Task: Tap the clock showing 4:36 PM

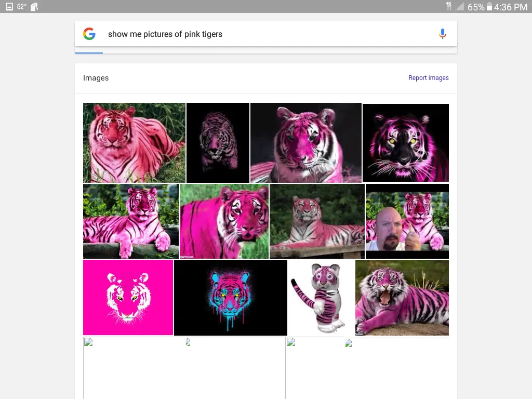Action: click(510, 7)
